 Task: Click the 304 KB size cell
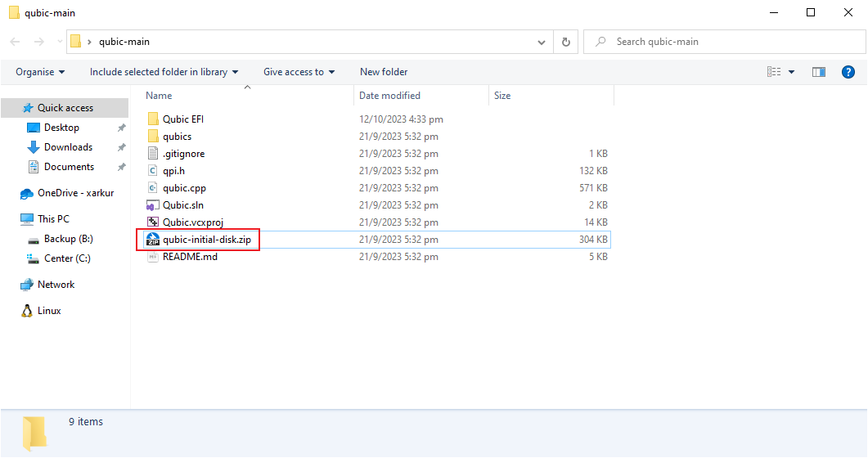(593, 240)
